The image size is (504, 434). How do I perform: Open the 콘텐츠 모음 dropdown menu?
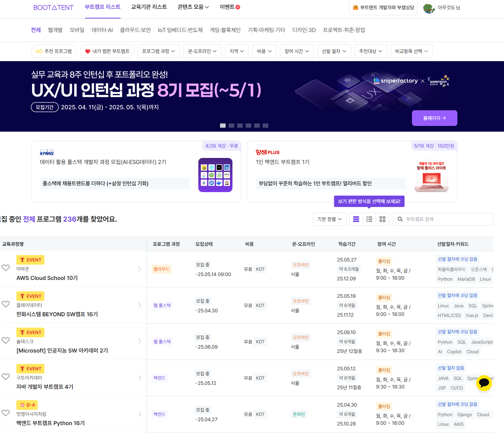[193, 6]
